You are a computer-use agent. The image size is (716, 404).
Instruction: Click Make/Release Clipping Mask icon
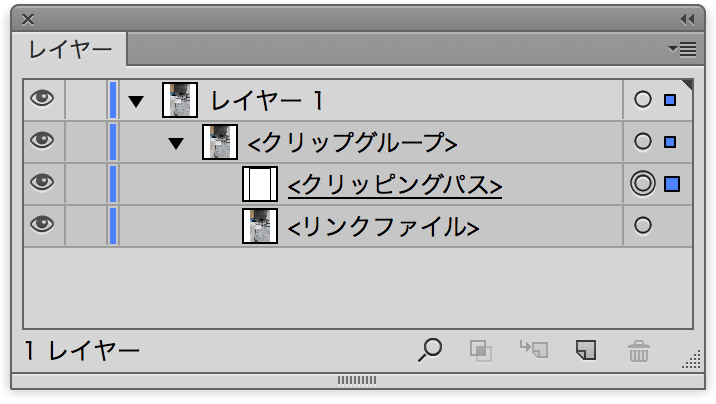[x=481, y=351]
